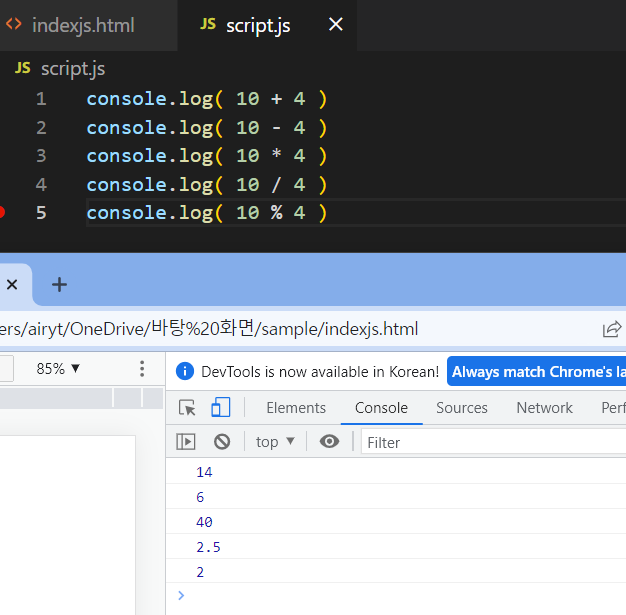Open device toolbar three-dot more options
626x615 pixels.
(142, 369)
